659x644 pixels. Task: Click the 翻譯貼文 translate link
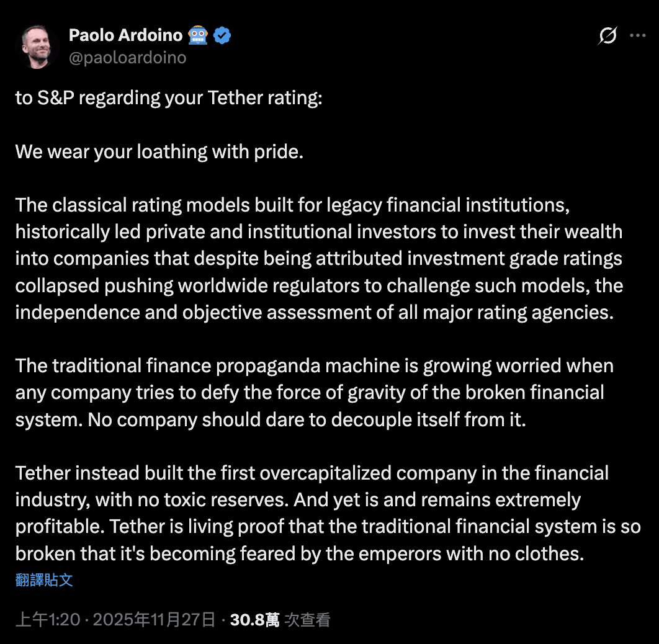click(43, 579)
